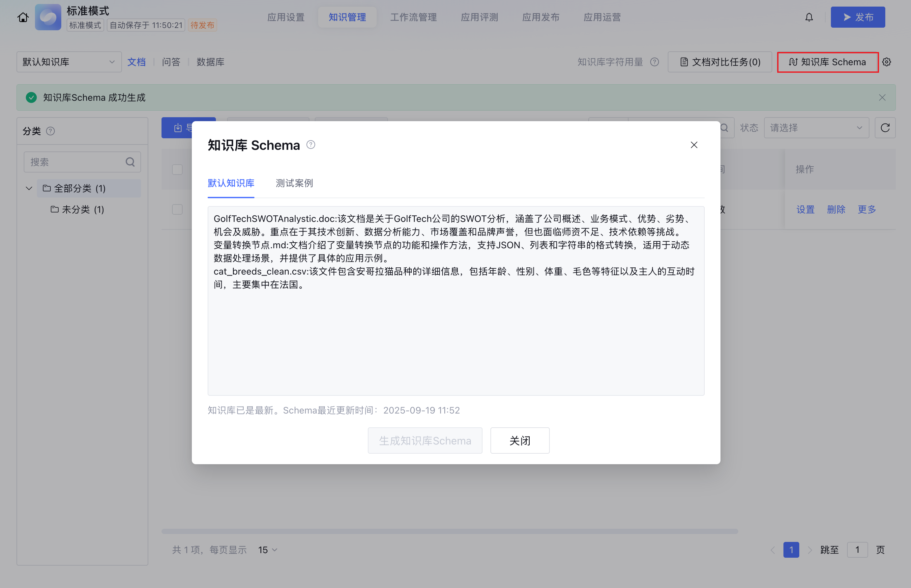Open the 状态 请选择 dropdown

816,128
